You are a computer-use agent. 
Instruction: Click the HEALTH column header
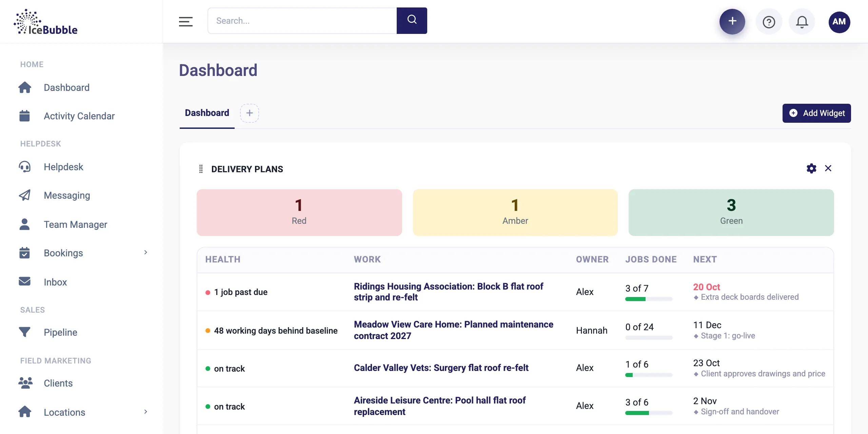click(x=223, y=259)
